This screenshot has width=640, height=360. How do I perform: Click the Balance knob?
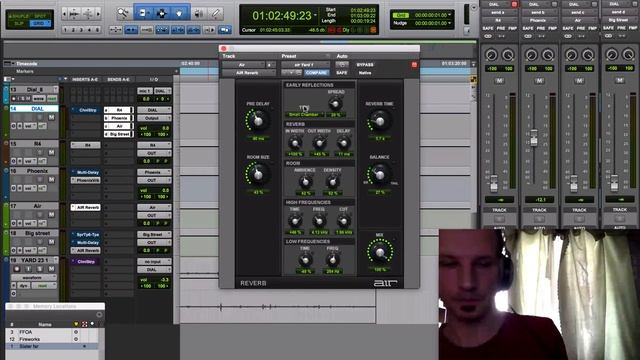380,174
